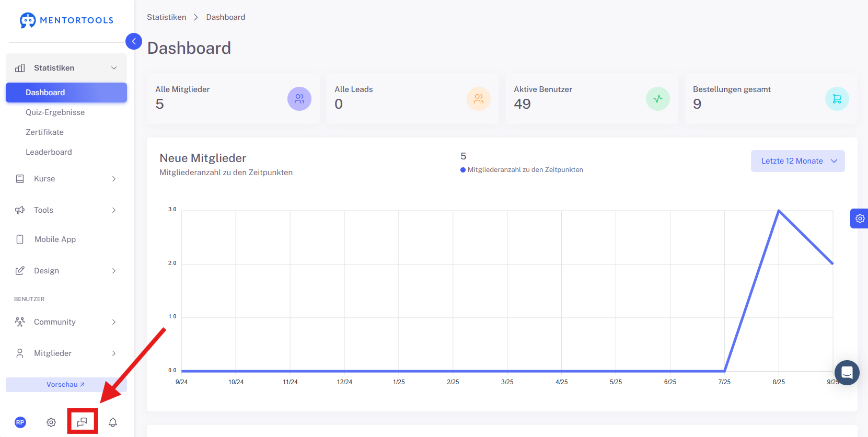The image size is (868, 437).
Task: Click the settings gear in the sidebar footer
Action: click(51, 422)
